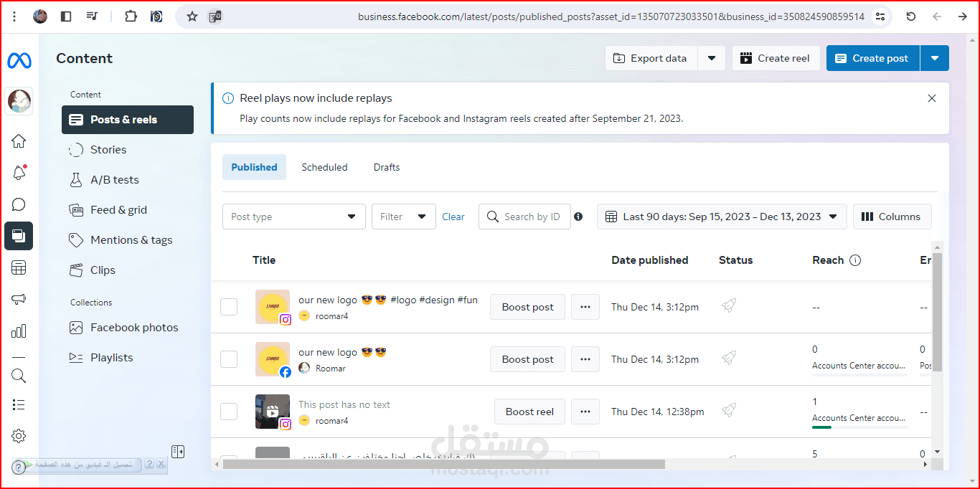The image size is (980, 489).
Task: Open the Settings gear icon
Action: tap(19, 436)
